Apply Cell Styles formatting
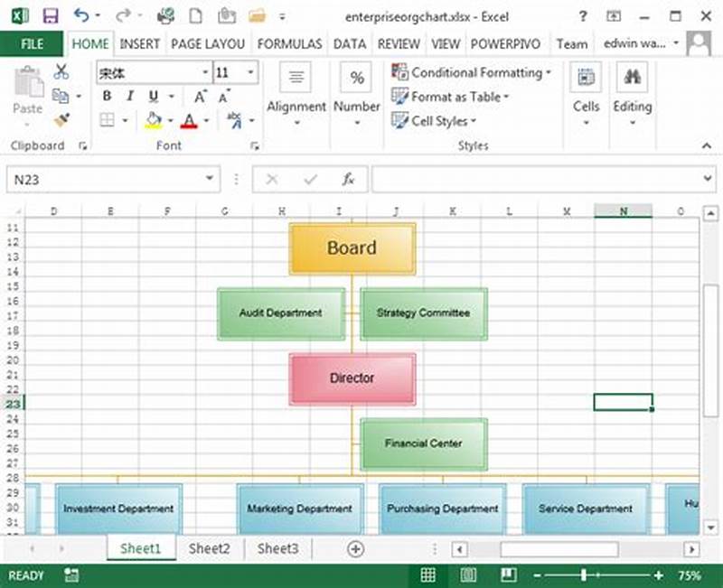The width and height of the screenshot is (723, 588). tap(436, 121)
